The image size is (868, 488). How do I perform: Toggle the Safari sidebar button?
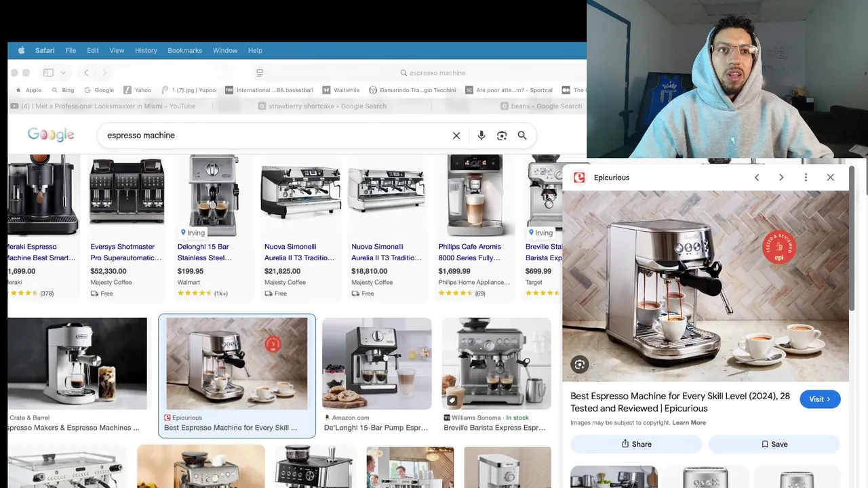coord(48,73)
